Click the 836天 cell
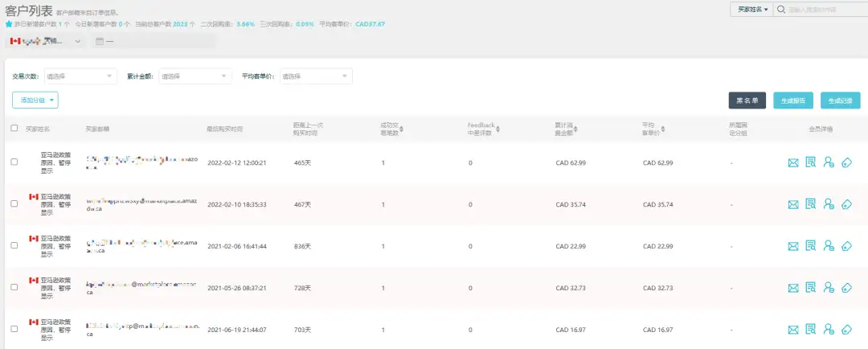Image resolution: width=868 pixels, height=349 pixels. pyautogui.click(x=302, y=246)
